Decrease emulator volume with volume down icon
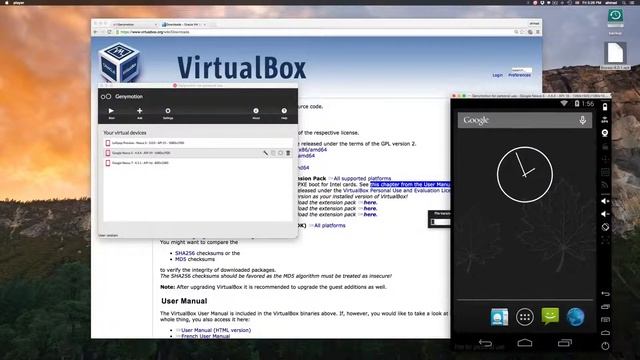 [605, 214]
